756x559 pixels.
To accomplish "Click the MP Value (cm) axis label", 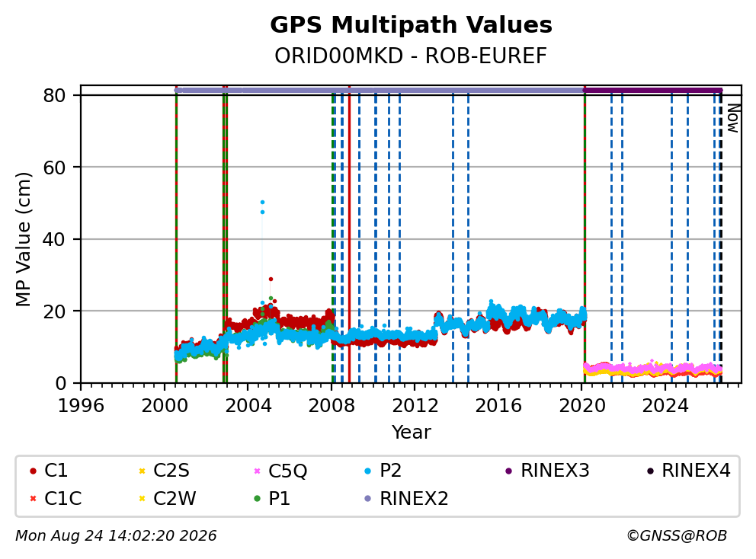I will coord(23,239).
